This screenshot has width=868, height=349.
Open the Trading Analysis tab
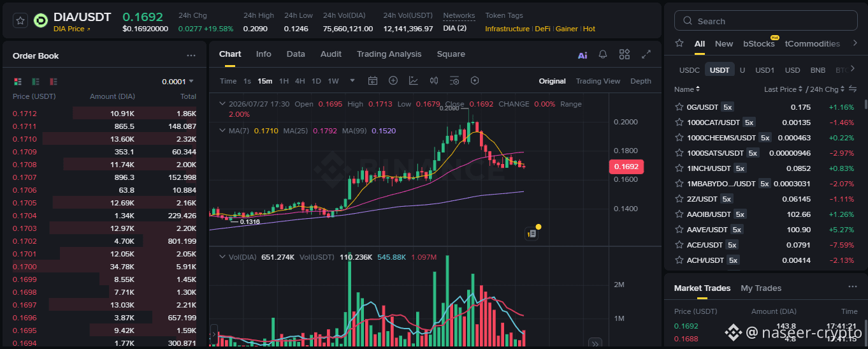pos(389,54)
